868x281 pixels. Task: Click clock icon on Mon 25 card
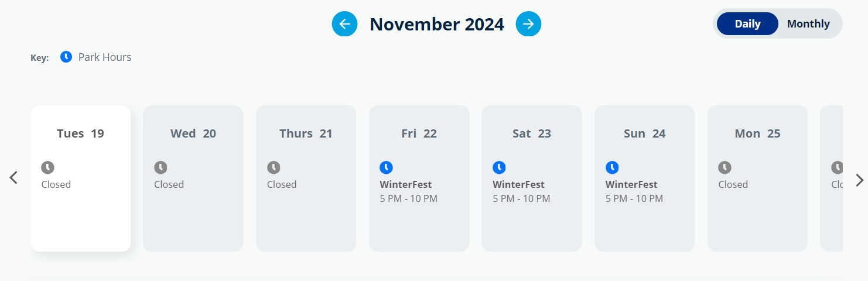[725, 168]
